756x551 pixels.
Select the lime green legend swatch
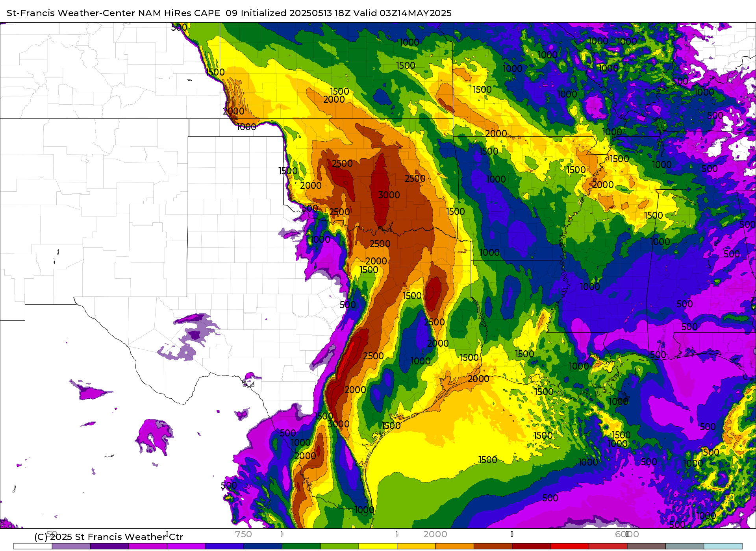[339, 546]
